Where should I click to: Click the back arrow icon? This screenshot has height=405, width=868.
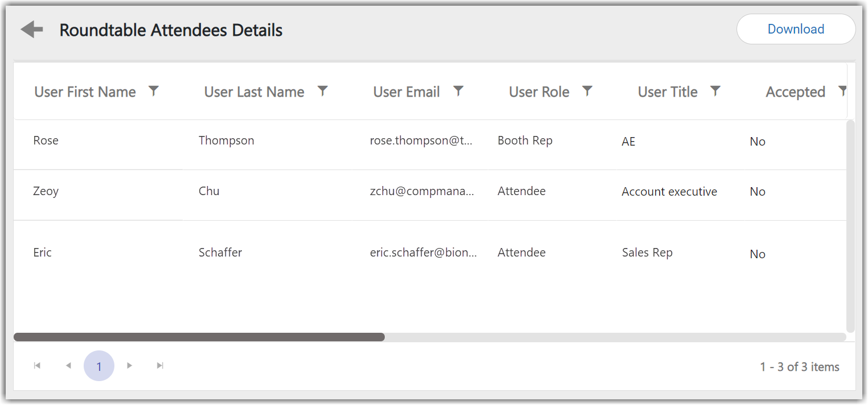[32, 30]
